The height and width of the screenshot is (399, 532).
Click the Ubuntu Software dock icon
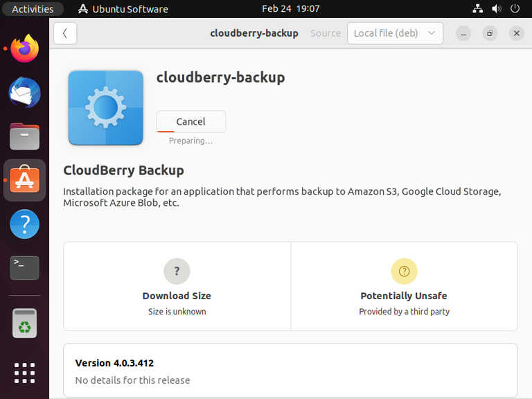point(25,181)
